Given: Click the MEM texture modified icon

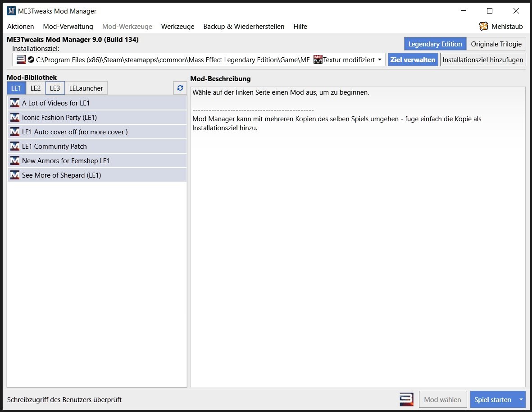Looking at the screenshot, I should [318, 60].
